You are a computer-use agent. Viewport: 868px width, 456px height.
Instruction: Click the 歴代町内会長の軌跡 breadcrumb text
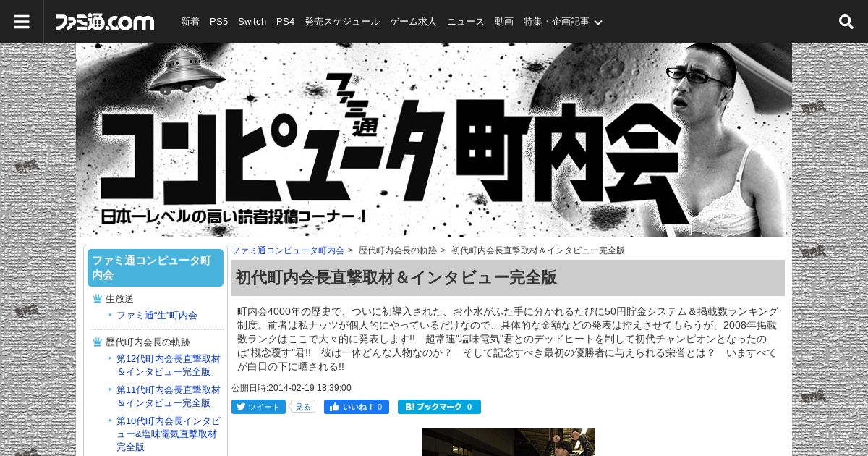click(x=398, y=250)
